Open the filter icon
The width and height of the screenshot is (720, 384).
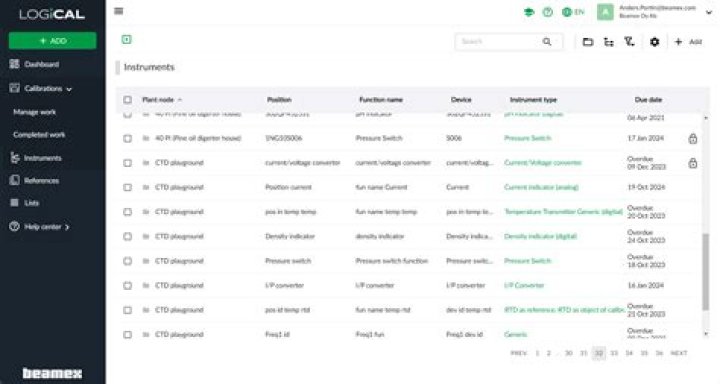coord(630,42)
